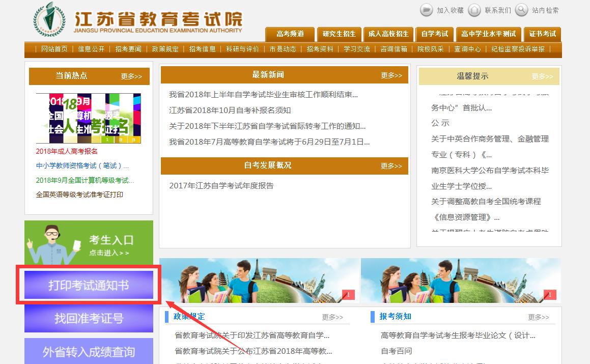Click the 找回准考证号 button

pyautogui.click(x=89, y=319)
